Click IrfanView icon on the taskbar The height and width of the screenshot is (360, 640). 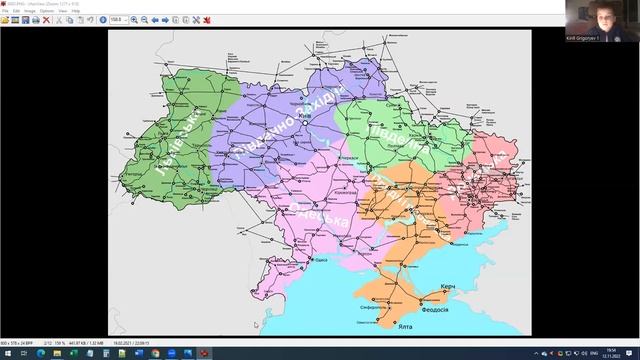(204, 353)
